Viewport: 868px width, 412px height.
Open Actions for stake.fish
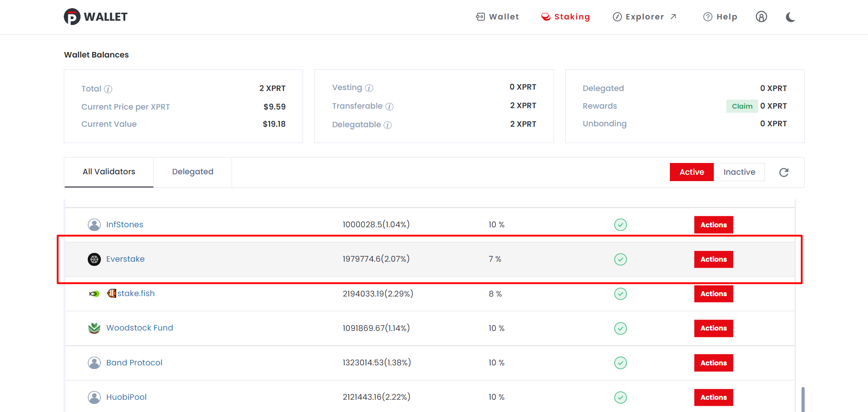pyautogui.click(x=713, y=294)
